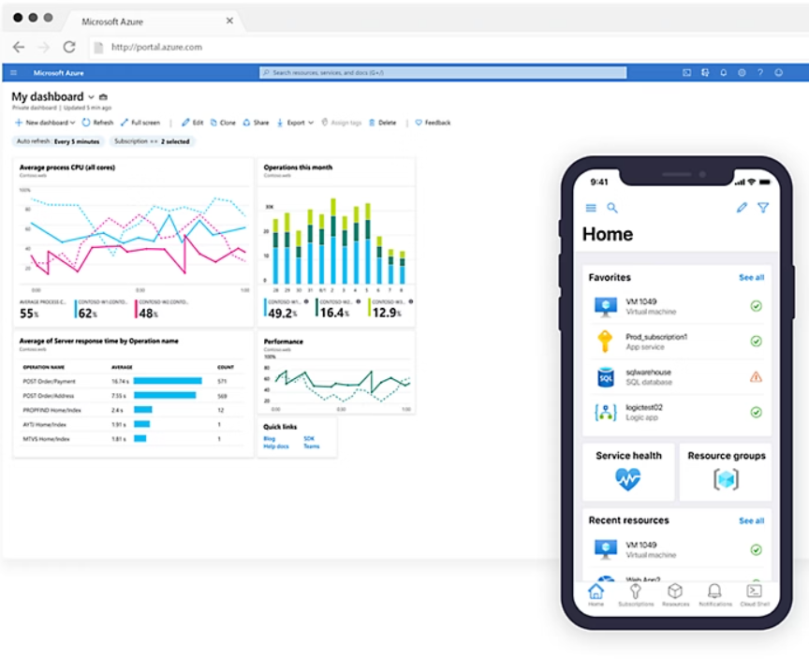
Task: Open the Azure portal hamburger menu
Action: coord(13,73)
